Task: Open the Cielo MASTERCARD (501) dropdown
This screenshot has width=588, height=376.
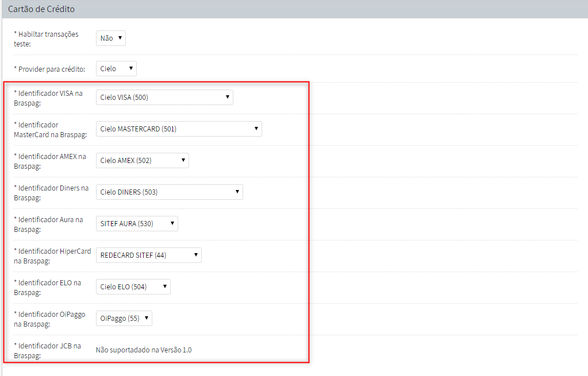Action: click(179, 129)
